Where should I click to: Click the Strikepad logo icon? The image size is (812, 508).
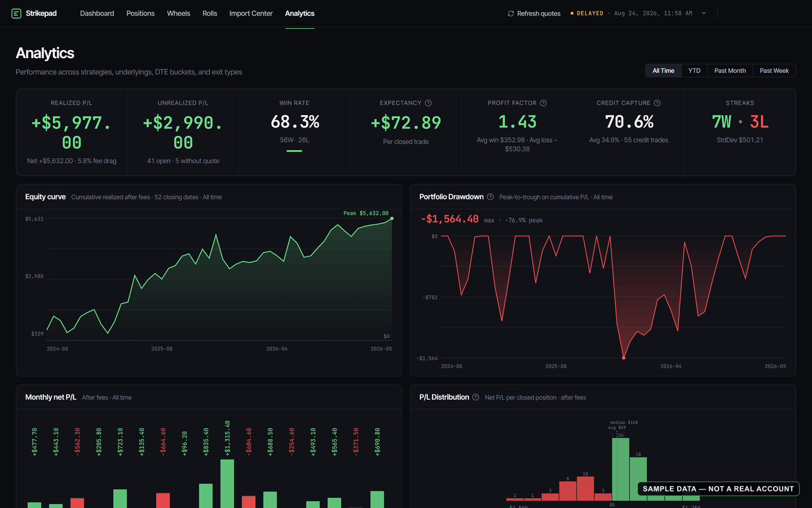16,14
